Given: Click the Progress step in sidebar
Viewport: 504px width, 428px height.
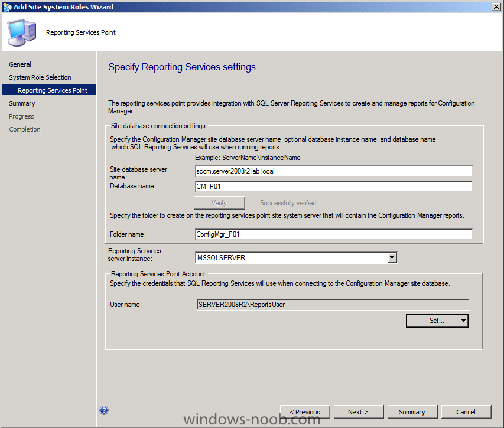Looking at the screenshot, I should tap(21, 116).
